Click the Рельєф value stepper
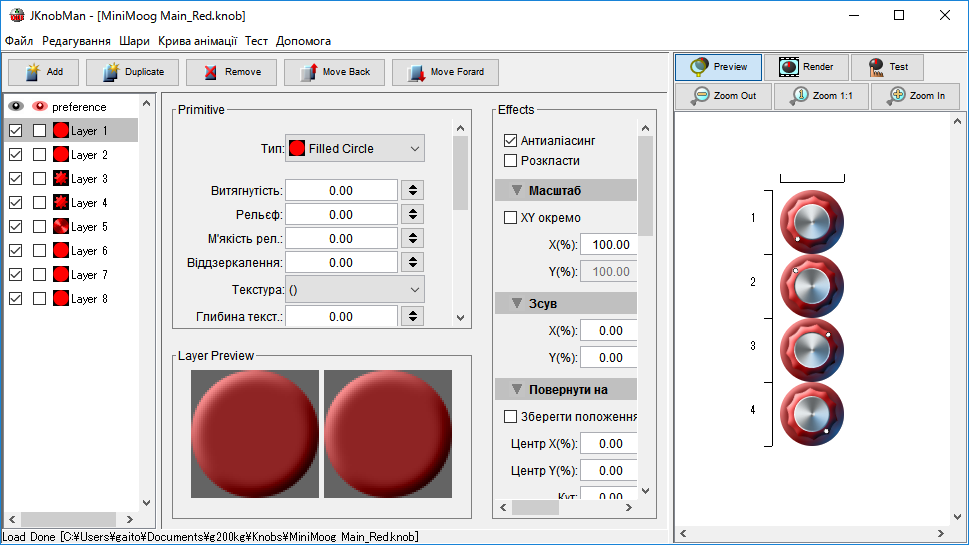The image size is (969, 545). point(413,215)
